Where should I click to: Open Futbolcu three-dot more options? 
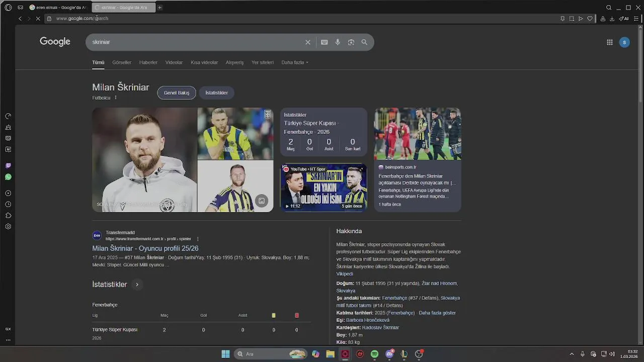pos(116,98)
